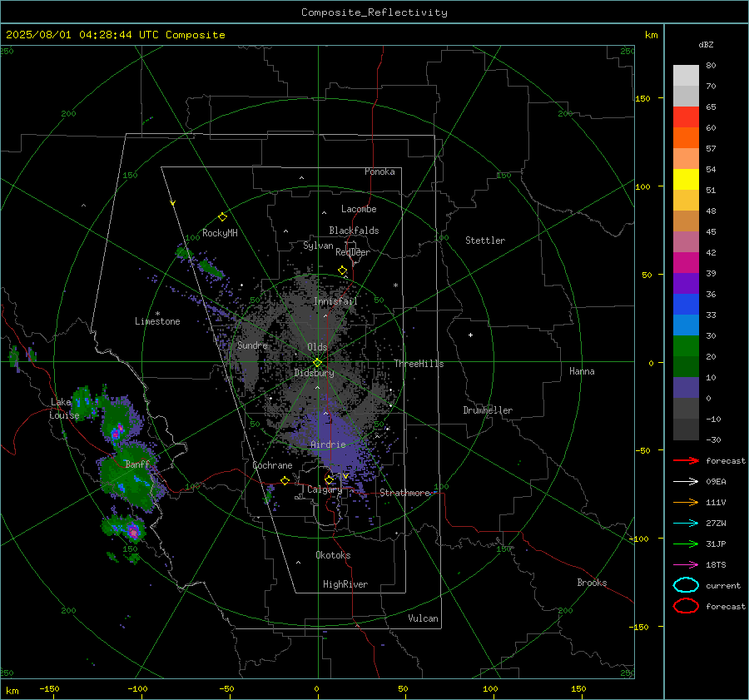Select the red forecast ellipse legend icon
This screenshot has width=749, height=700.
click(x=686, y=606)
